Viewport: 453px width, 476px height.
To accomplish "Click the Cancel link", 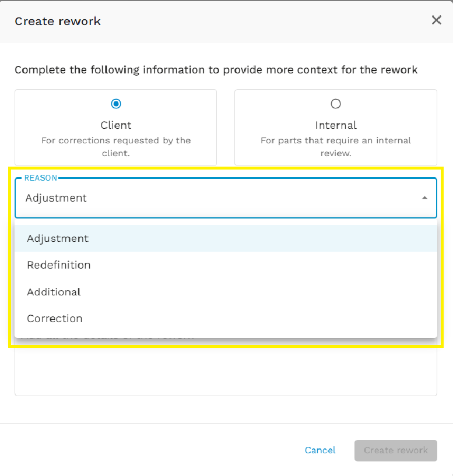I will tap(319, 450).
